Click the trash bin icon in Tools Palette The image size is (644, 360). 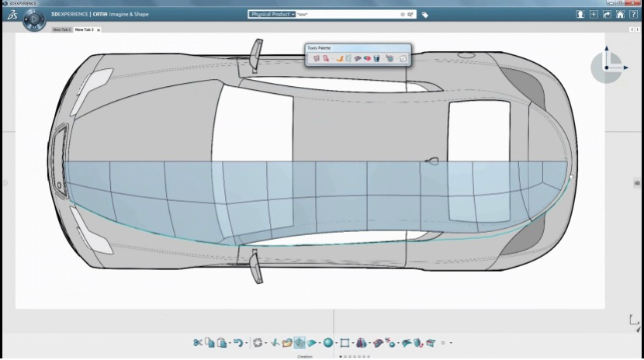pos(376,58)
